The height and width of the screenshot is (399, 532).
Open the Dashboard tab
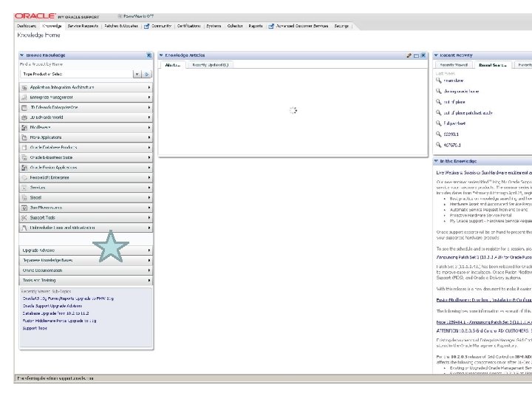click(27, 26)
